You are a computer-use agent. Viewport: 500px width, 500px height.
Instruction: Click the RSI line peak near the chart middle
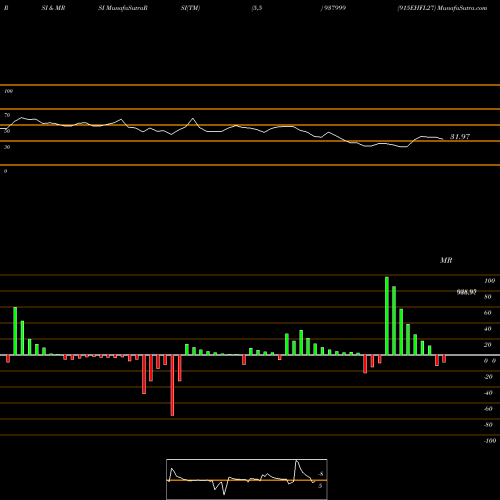coord(193,119)
